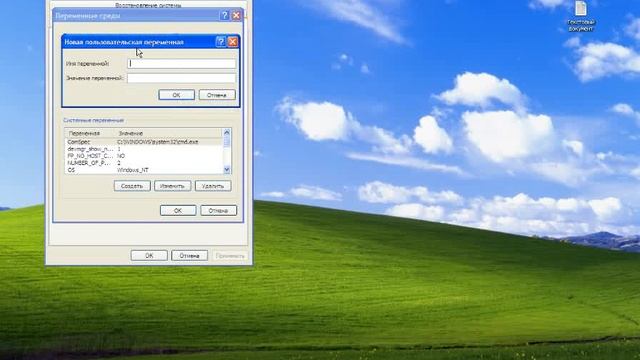Click system variables list scroll down arrow
This screenshot has width=640, height=360.
click(x=227, y=169)
